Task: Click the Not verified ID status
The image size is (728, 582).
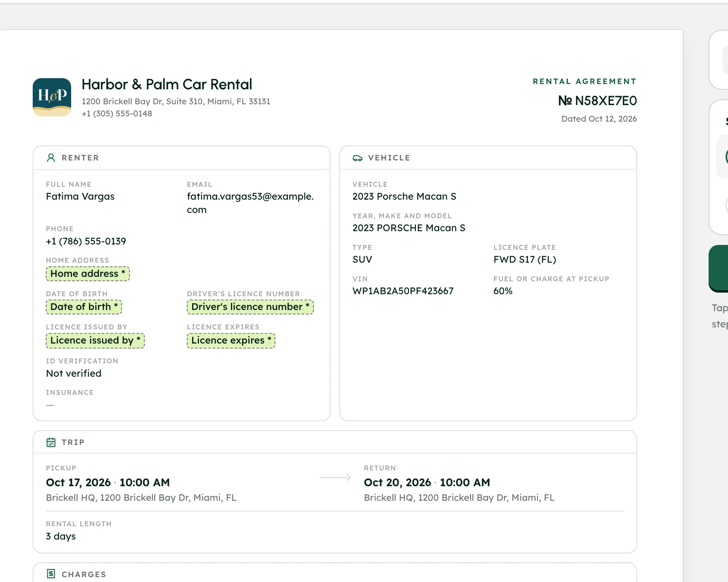Action: click(x=74, y=373)
